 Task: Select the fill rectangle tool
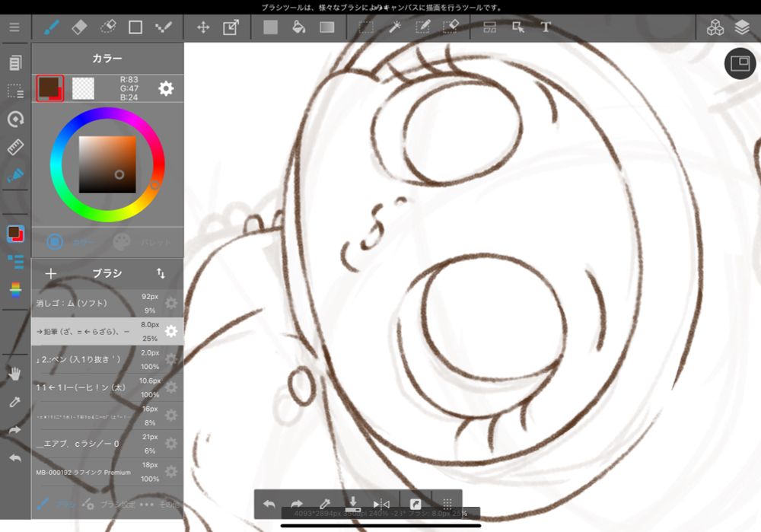click(x=270, y=27)
